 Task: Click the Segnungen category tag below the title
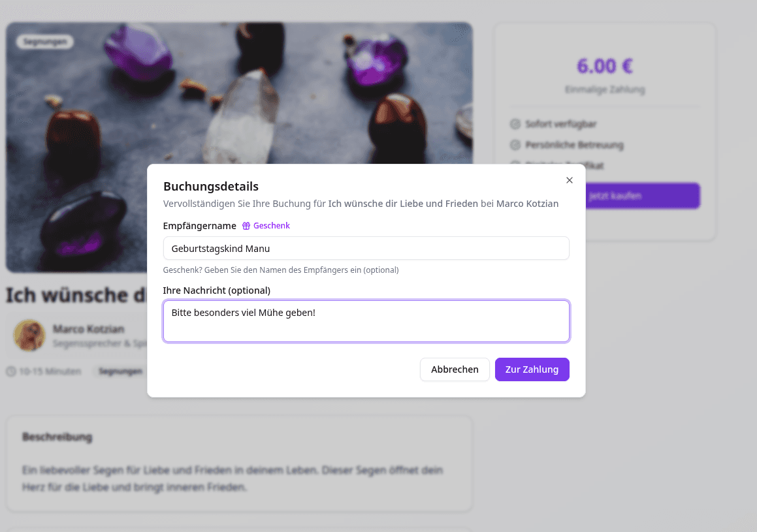(x=120, y=371)
